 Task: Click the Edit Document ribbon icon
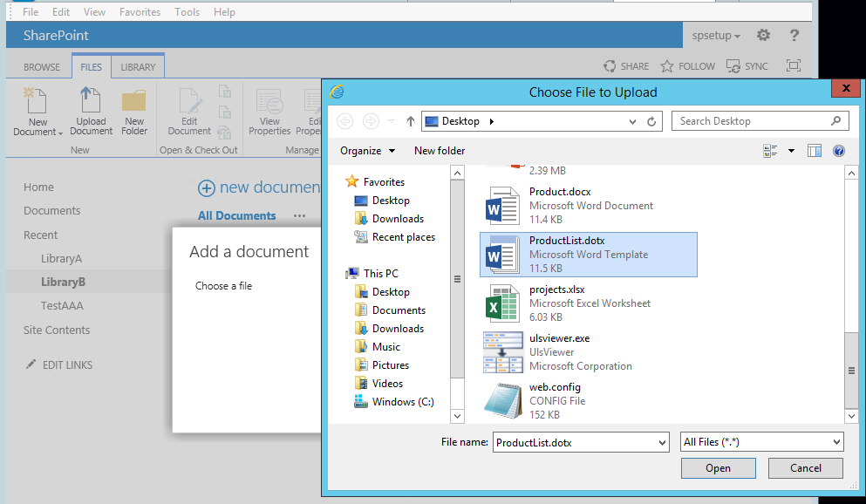point(190,101)
